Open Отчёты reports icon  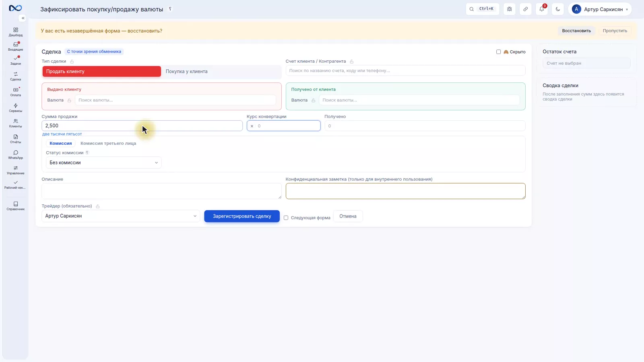point(16,139)
